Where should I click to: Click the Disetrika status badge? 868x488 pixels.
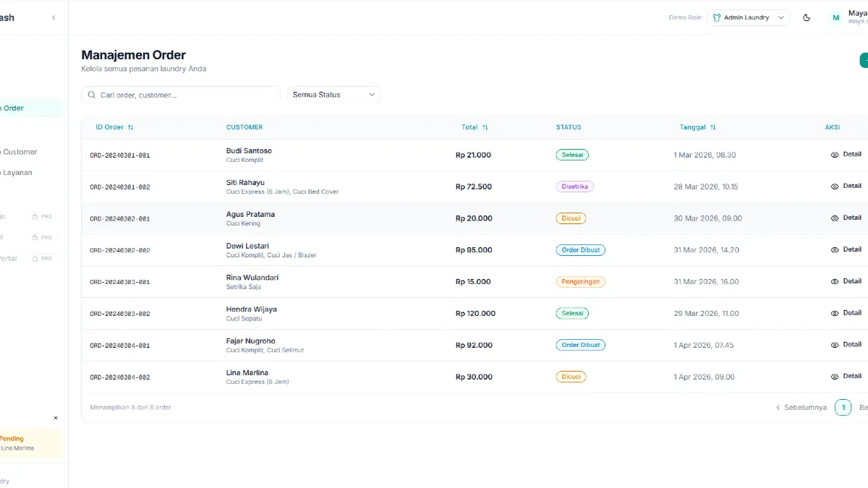coord(574,187)
